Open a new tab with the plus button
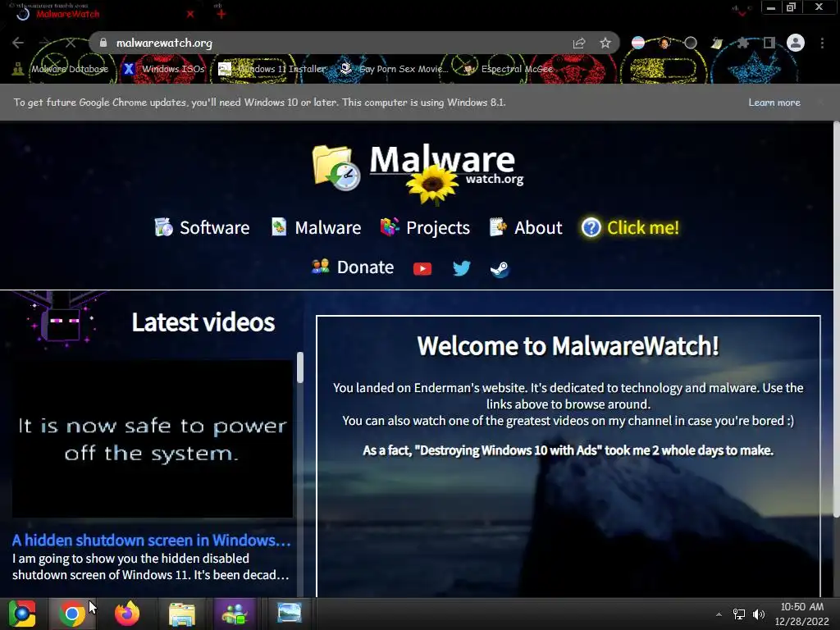 (x=221, y=14)
